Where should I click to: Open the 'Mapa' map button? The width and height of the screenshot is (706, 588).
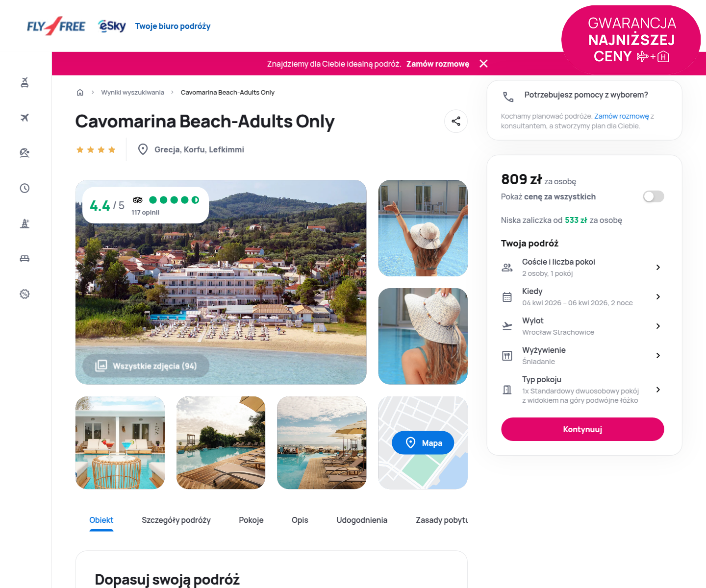[x=423, y=443]
